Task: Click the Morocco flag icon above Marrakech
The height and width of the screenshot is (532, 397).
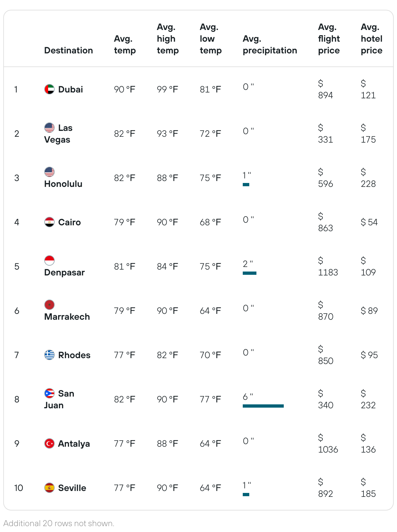Action: (x=49, y=305)
